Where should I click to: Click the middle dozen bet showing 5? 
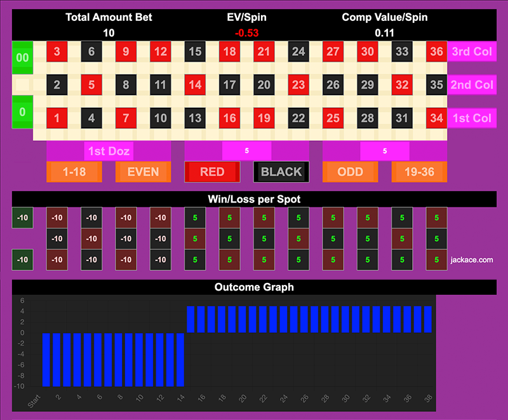point(246,151)
